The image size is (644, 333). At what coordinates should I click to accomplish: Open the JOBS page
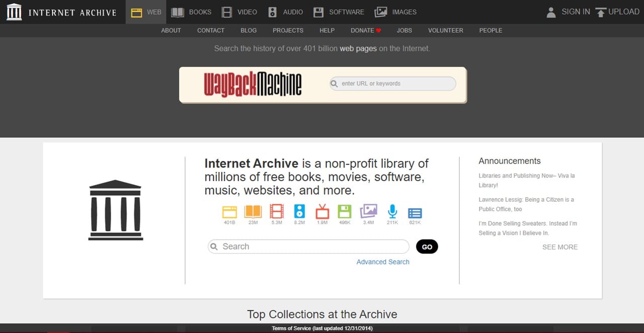pos(405,30)
